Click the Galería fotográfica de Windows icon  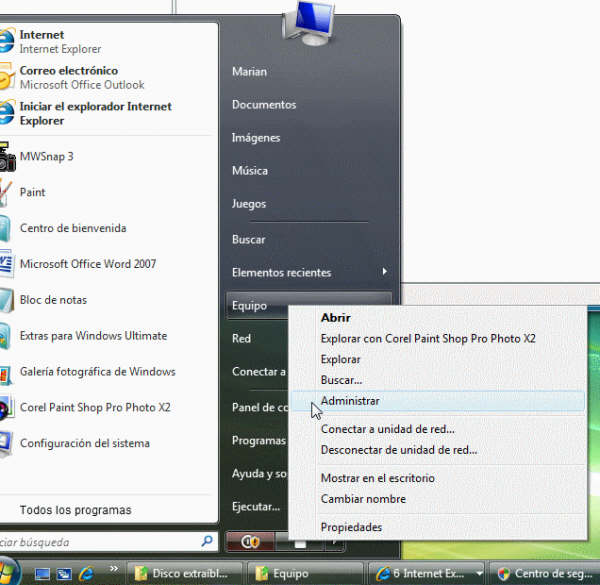click(6, 375)
